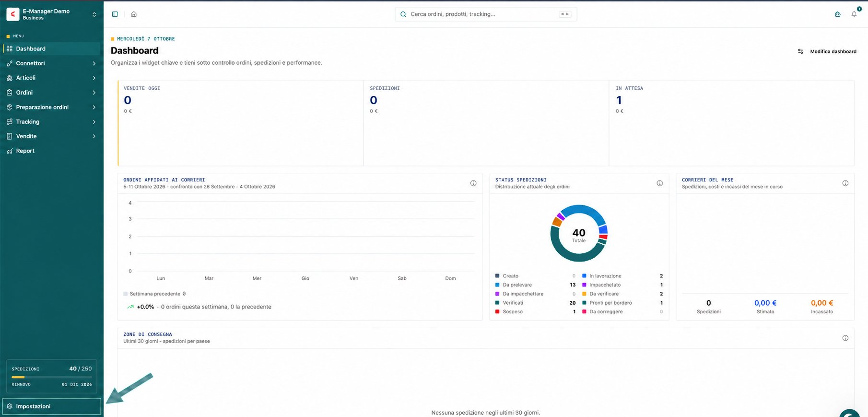This screenshot has height=417, width=868.
Task: Go to Dashboard in the sidebar
Action: 51,48
